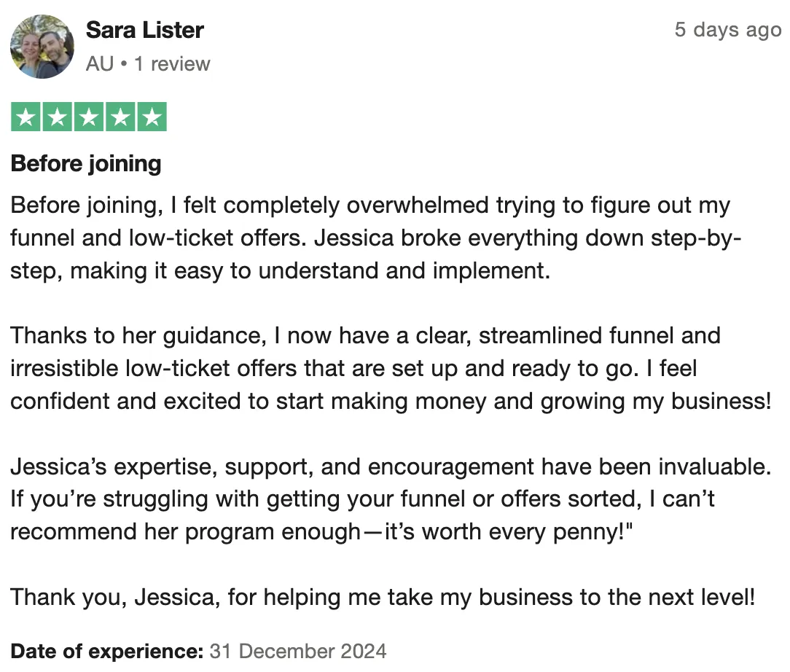Select the fifth green rating star
This screenshot has height=672, width=790.
[152, 117]
